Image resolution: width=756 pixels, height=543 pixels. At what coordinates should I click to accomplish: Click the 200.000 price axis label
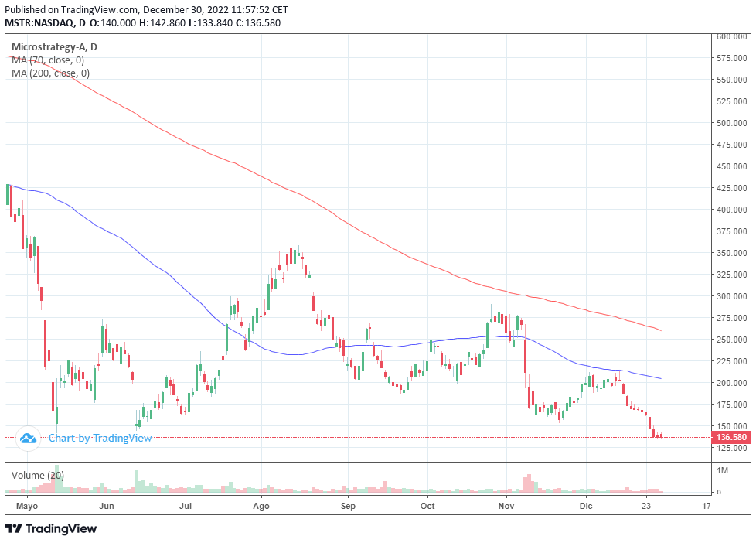tap(732, 383)
